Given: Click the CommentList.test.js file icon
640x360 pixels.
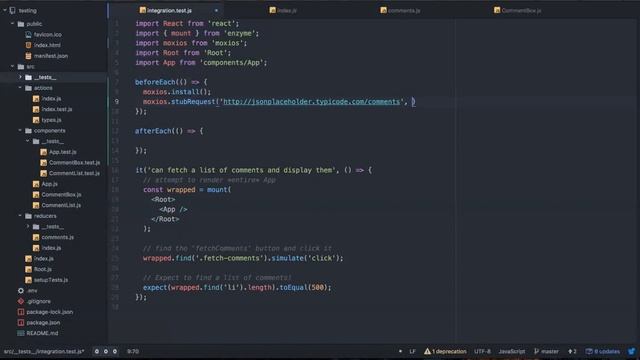Looking at the screenshot, I should click(x=44, y=173).
